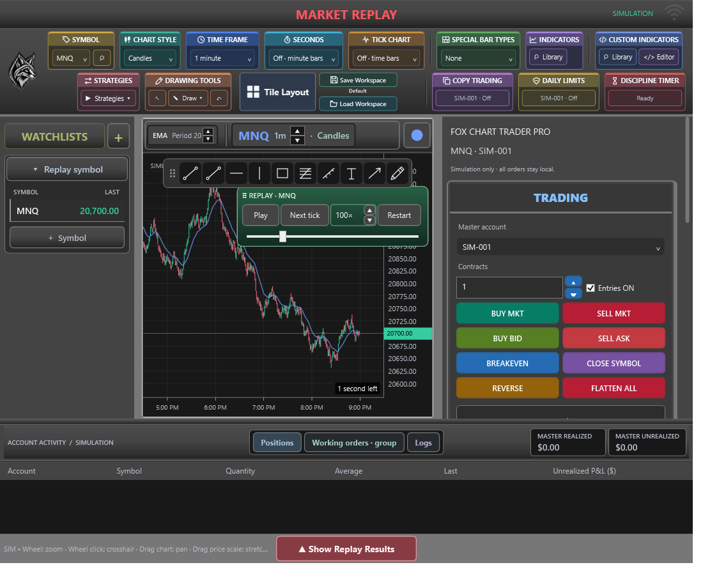Viewport: 703px width, 588px height.
Task: Click the blue circle chart button
Action: [x=417, y=135]
